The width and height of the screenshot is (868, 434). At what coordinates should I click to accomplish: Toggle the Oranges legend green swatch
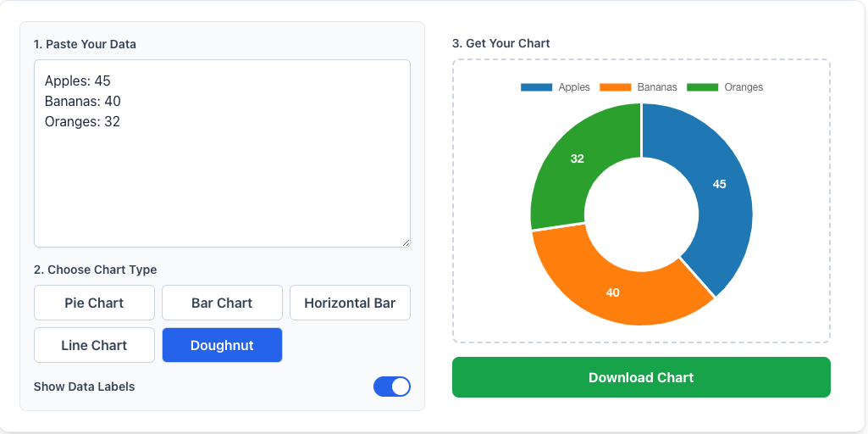click(x=703, y=87)
